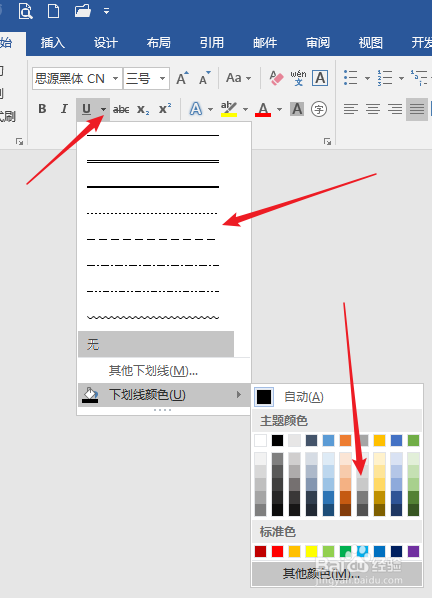Pick the orange theme color swatch
The height and width of the screenshot is (598, 432).
(345, 440)
